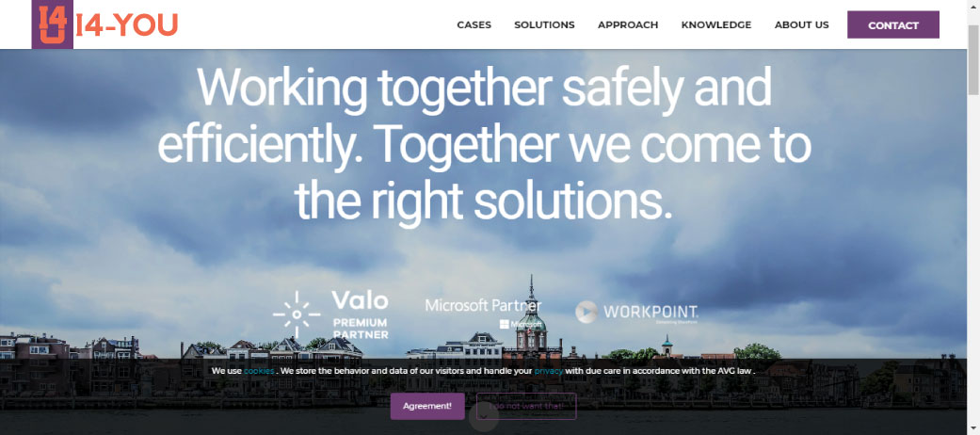
Task: Navigate to About Us
Action: (x=801, y=25)
